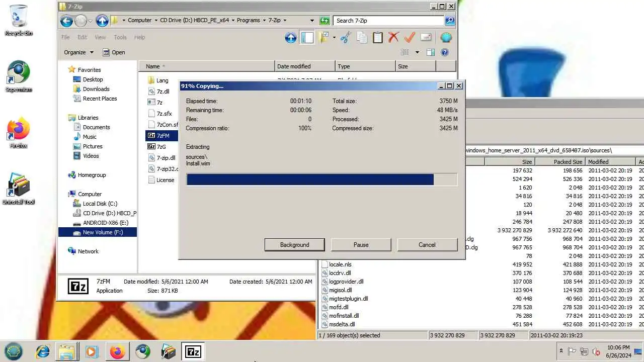The image size is (644, 362).
Task: Pause the extraction
Action: [361, 245]
